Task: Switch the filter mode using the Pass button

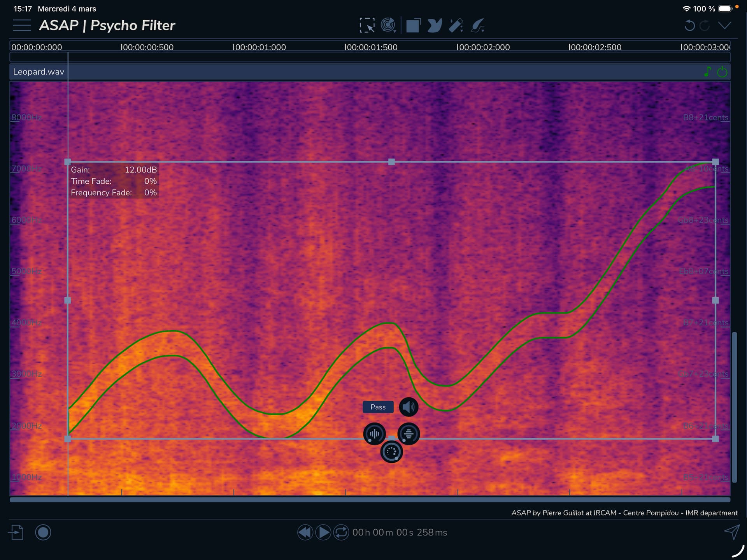Action: [378, 407]
